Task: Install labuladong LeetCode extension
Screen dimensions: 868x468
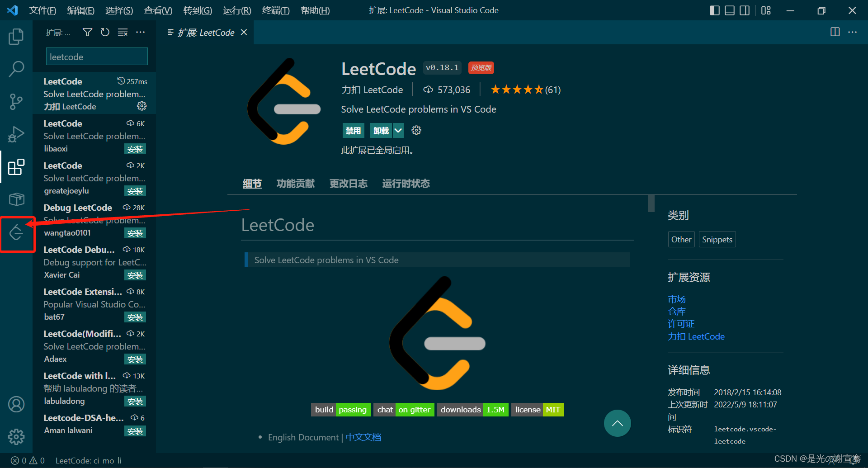Action: pyautogui.click(x=135, y=402)
